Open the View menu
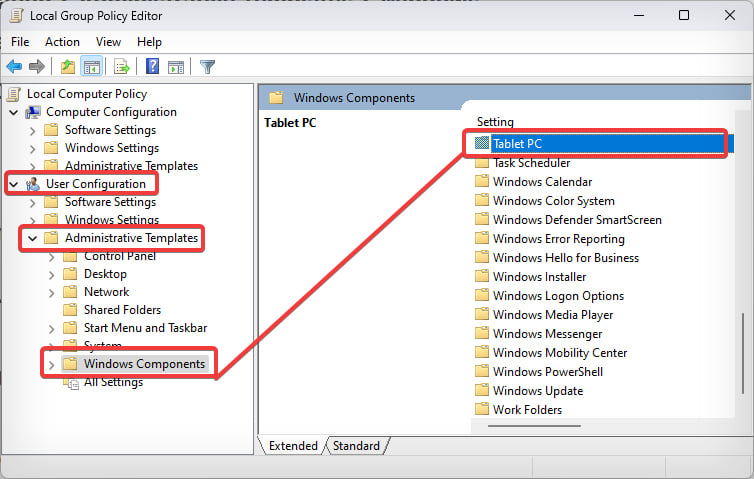The image size is (754, 479). [108, 42]
